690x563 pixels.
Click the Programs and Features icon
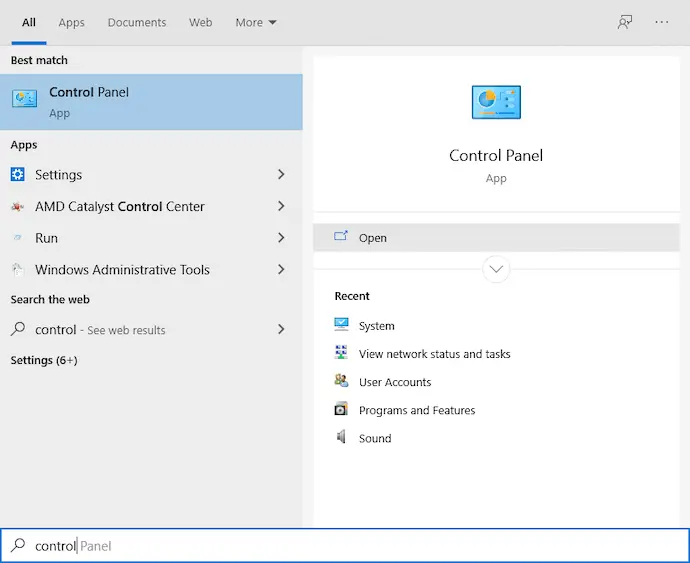click(x=341, y=409)
